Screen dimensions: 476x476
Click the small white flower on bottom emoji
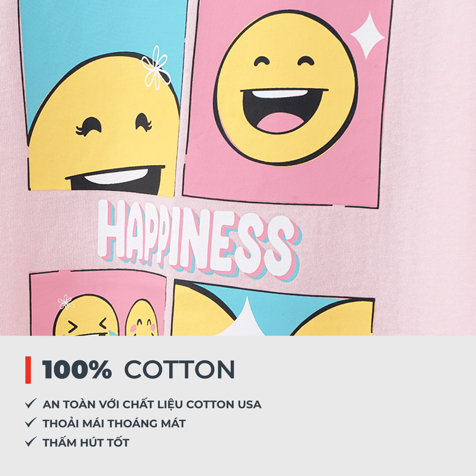65,302
